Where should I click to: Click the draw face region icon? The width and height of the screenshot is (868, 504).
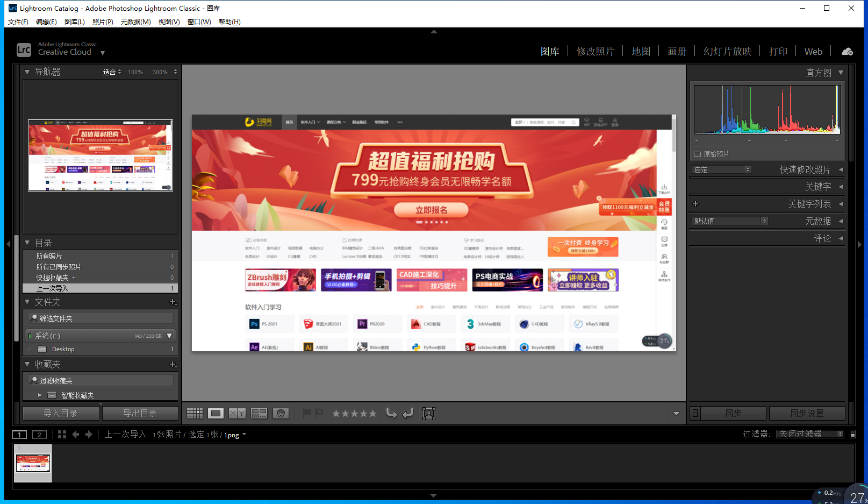pos(428,413)
